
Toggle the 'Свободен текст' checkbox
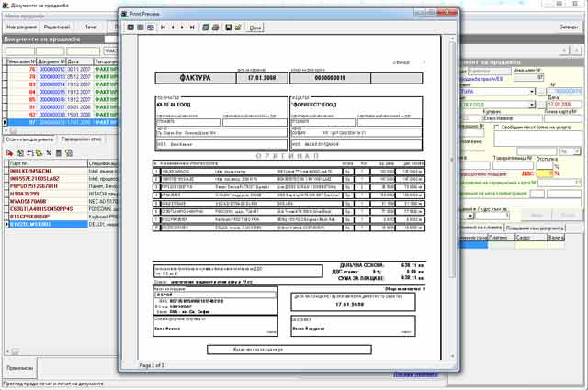click(495, 128)
